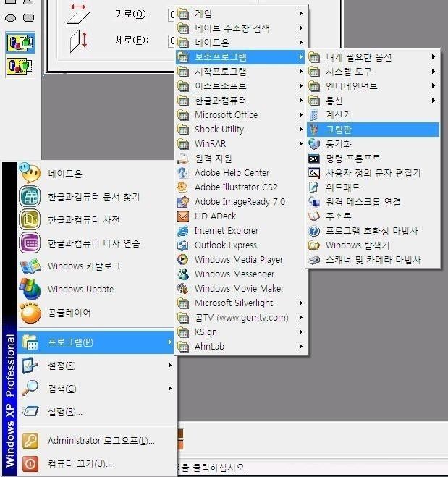Click the 동기화 sync icon

click(x=314, y=144)
